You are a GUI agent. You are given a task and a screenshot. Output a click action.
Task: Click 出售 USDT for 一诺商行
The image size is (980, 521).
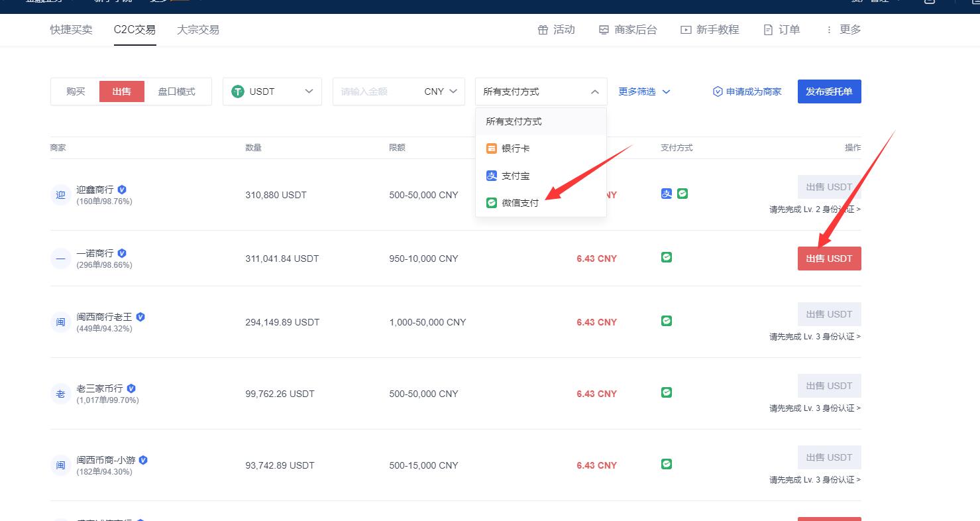click(x=829, y=258)
